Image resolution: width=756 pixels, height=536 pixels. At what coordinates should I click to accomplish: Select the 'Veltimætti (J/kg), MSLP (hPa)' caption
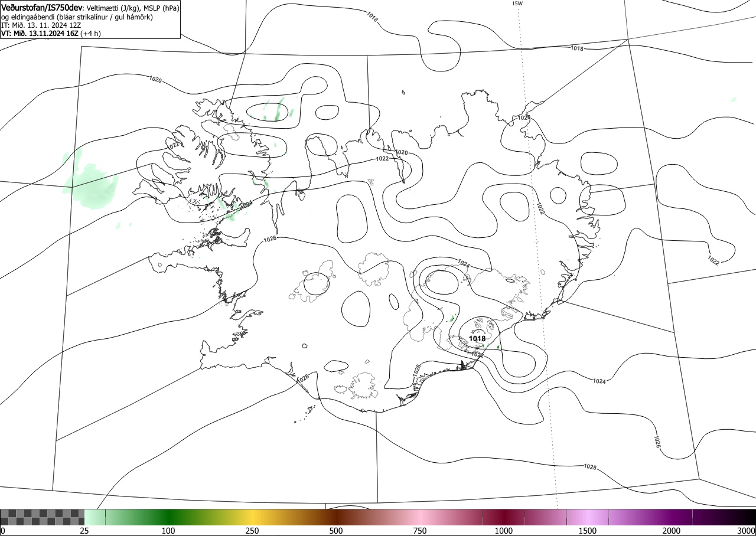[132, 8]
